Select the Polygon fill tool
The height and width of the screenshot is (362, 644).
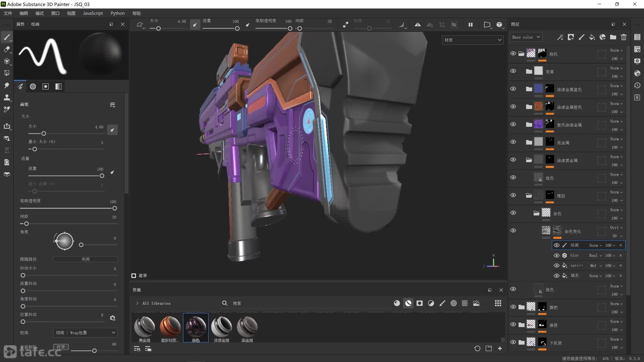(x=7, y=73)
